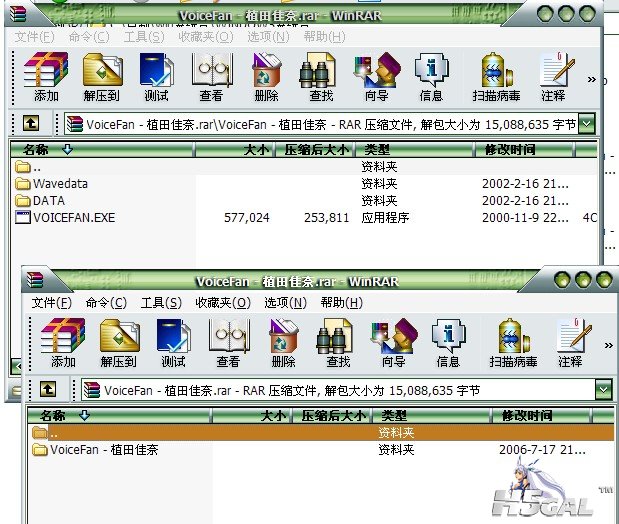The image size is (619, 524).
Task: Click 解压到 (Extract to) icon in front window
Action: (120, 336)
